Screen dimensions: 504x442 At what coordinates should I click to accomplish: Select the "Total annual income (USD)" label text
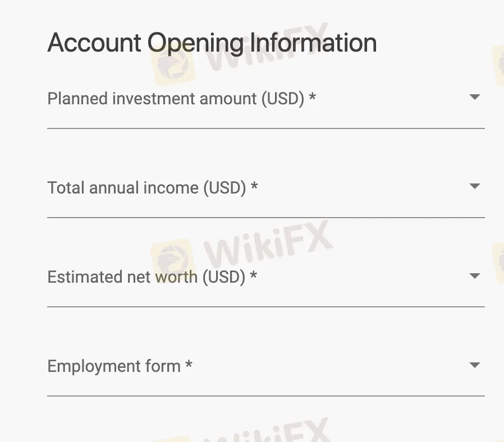[x=146, y=187]
